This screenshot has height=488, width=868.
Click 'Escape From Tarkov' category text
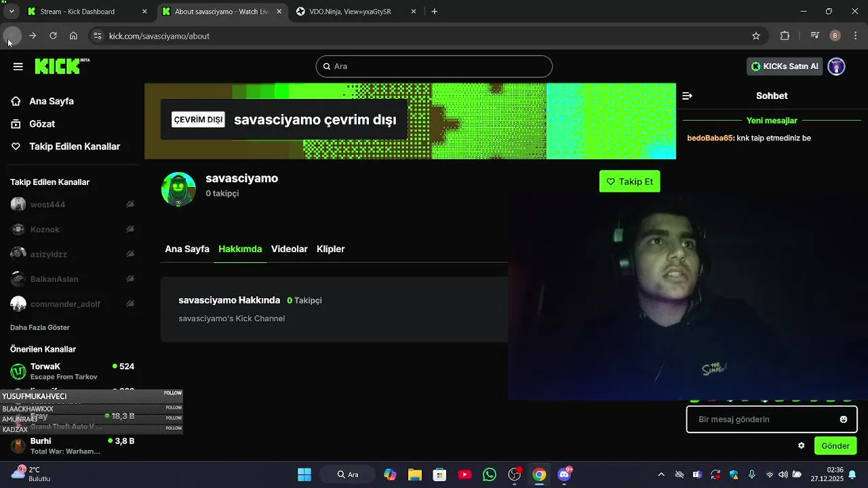(64, 377)
